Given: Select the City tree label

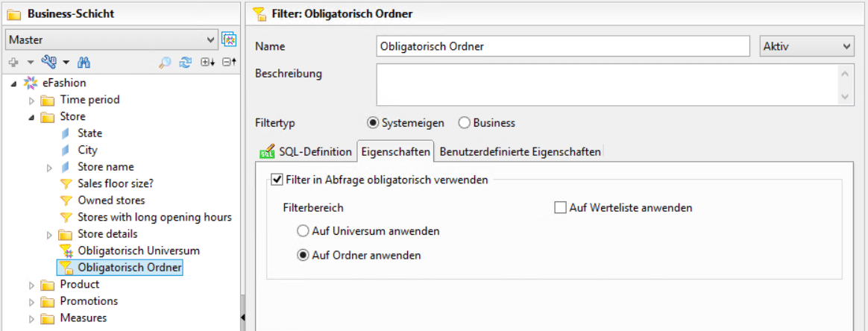Looking at the screenshot, I should (87, 150).
